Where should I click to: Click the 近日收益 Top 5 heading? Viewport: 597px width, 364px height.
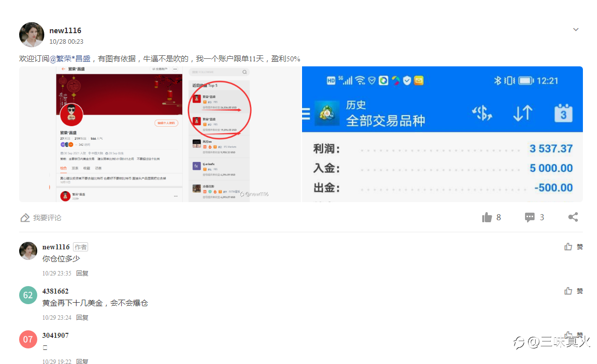pos(205,85)
